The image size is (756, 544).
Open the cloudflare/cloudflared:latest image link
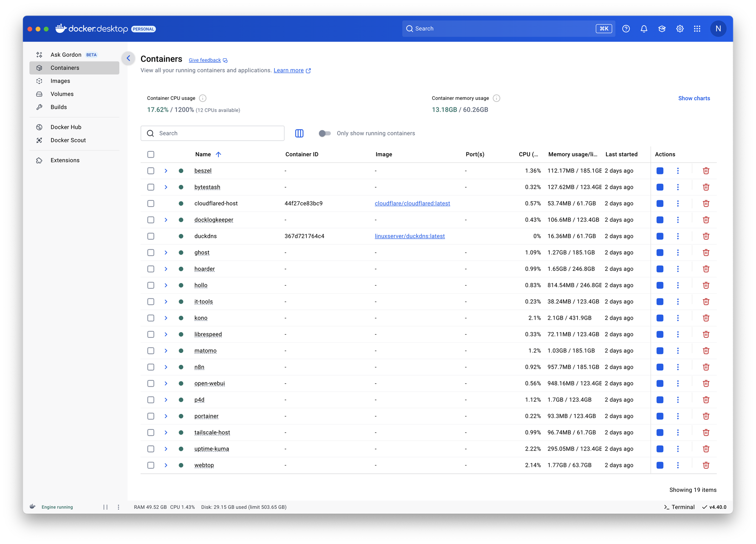coord(412,204)
